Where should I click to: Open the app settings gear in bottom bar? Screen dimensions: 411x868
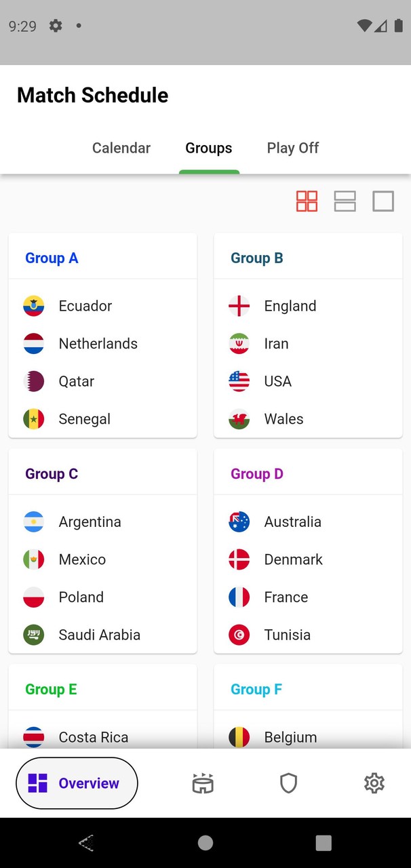[374, 783]
